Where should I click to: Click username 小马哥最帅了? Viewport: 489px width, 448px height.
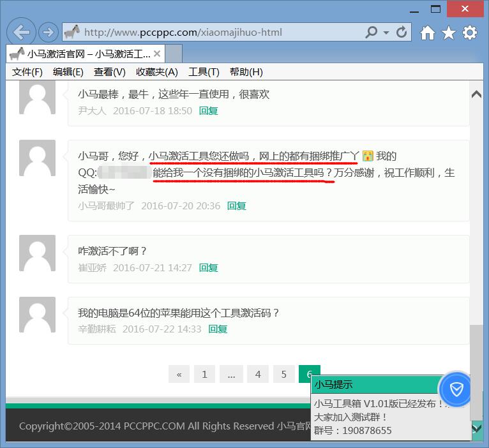coord(106,205)
